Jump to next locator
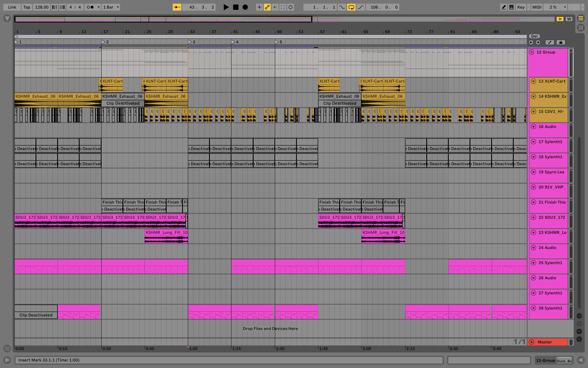588x368 pixels. click(x=538, y=42)
